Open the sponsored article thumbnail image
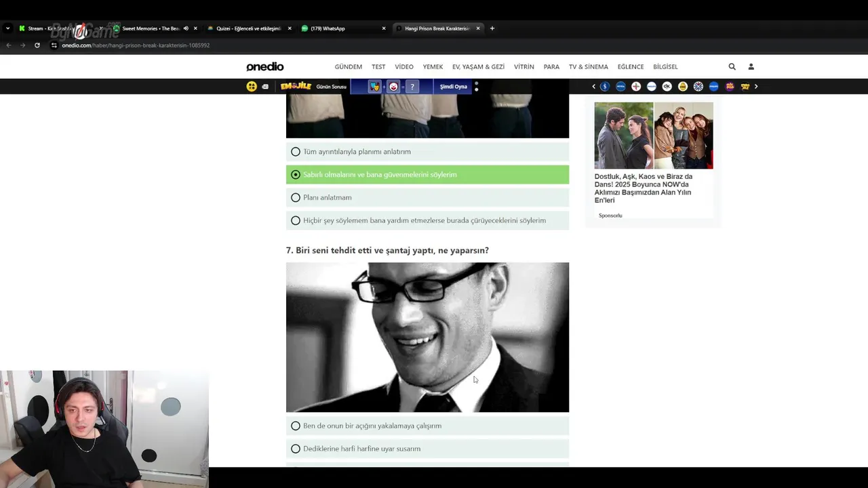868x488 pixels. click(x=654, y=136)
